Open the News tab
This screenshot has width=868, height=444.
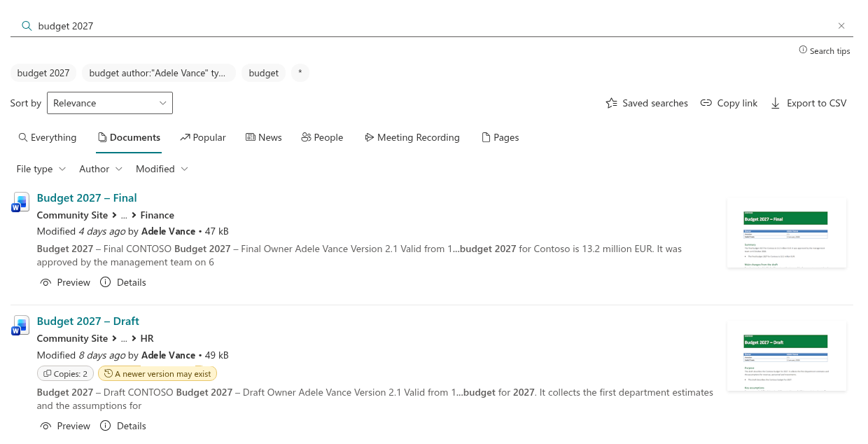tap(264, 137)
